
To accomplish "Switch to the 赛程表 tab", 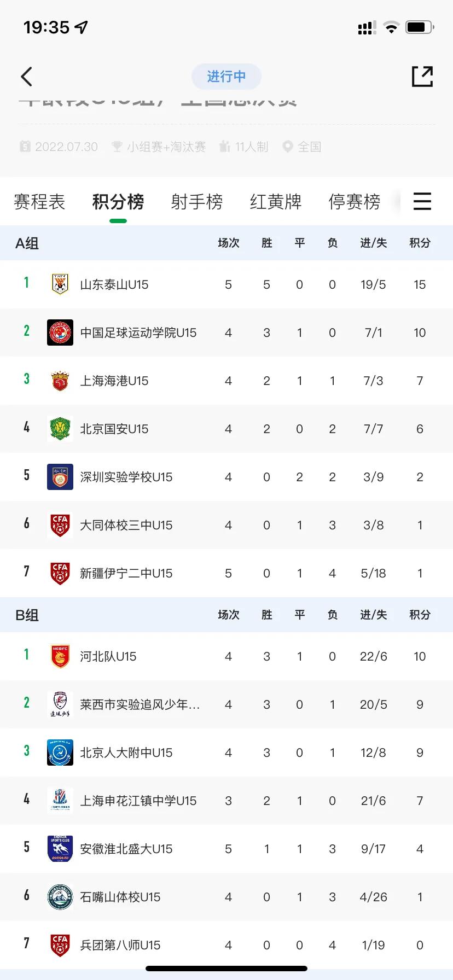I will [x=39, y=201].
